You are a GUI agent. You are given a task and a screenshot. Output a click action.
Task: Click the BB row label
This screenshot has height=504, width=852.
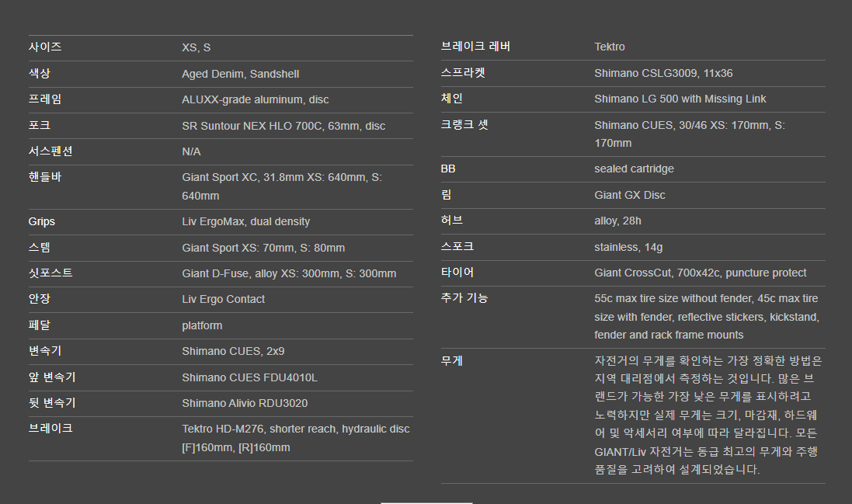[448, 169]
